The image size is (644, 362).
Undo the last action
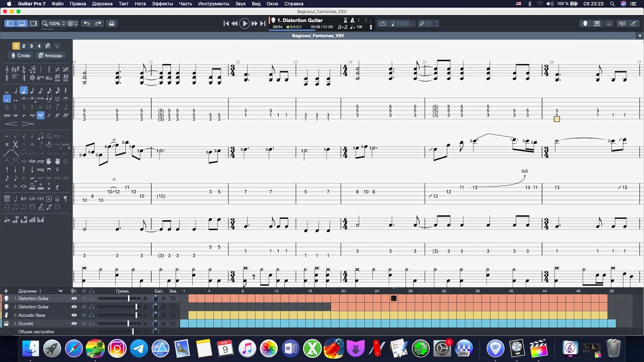[x=87, y=23]
